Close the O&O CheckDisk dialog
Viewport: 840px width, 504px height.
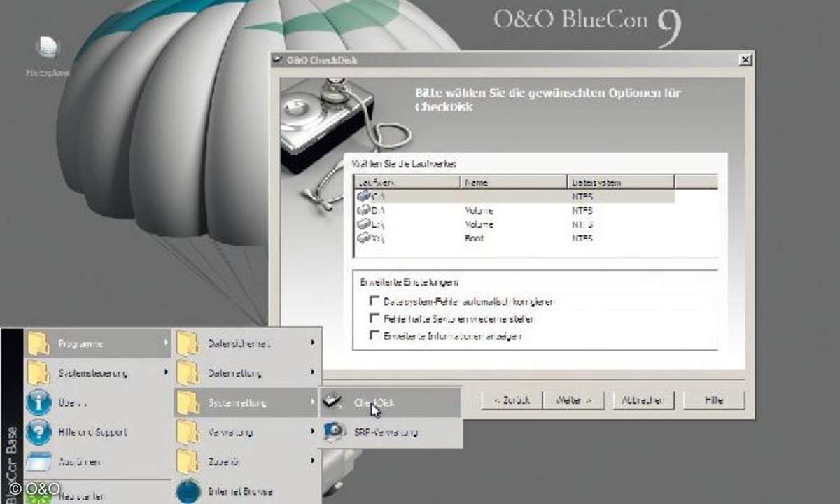click(745, 60)
